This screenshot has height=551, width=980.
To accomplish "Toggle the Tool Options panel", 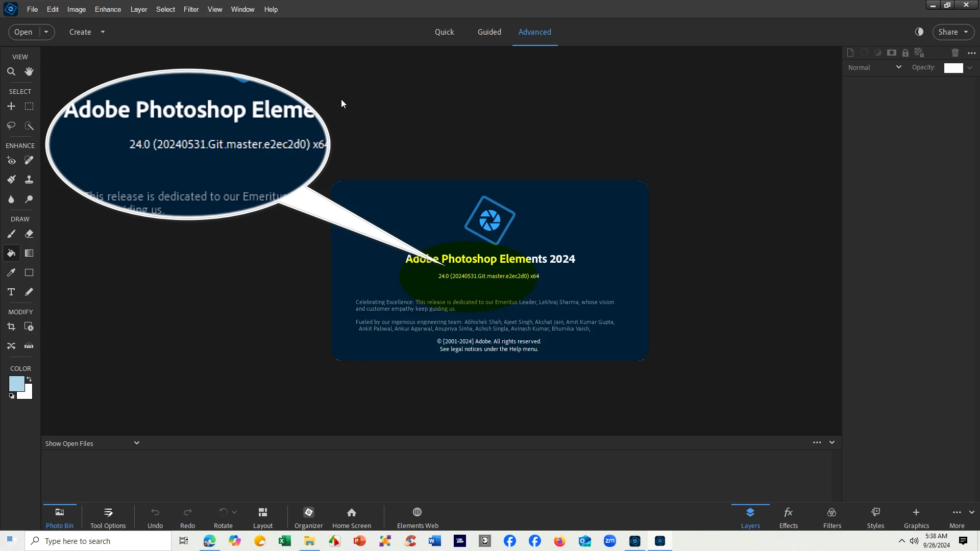I will click(x=108, y=517).
